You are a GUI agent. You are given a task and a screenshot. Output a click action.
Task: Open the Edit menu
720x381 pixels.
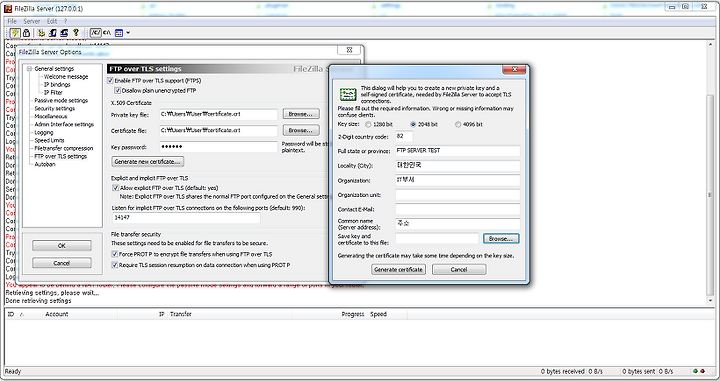(52, 21)
